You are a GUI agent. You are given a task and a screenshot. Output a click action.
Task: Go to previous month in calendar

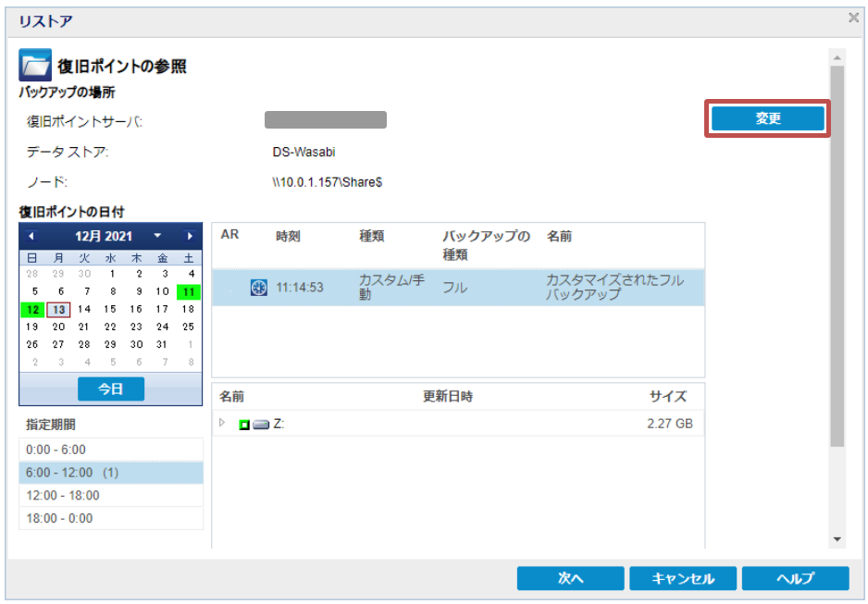click(31, 236)
